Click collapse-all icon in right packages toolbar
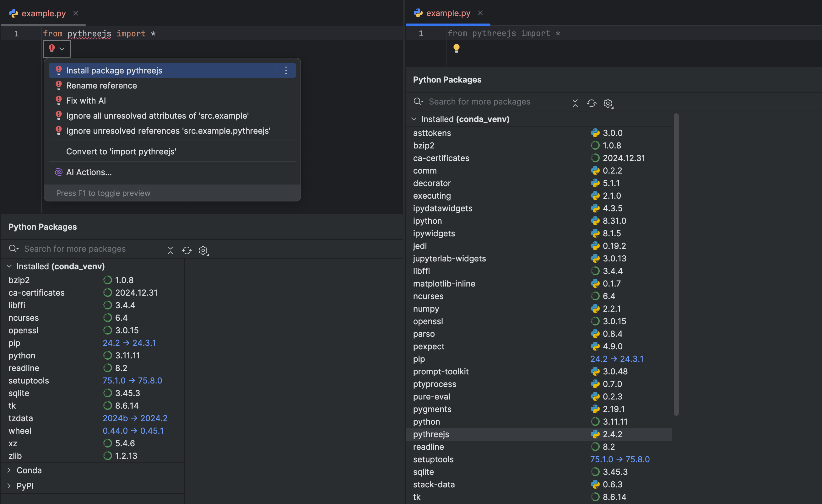This screenshot has height=504, width=822. coord(575,103)
